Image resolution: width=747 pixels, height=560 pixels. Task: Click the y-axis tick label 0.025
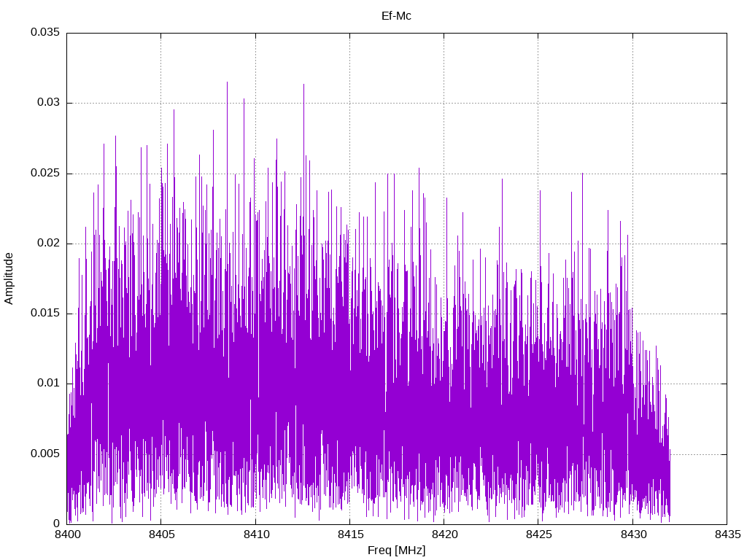(x=45, y=173)
